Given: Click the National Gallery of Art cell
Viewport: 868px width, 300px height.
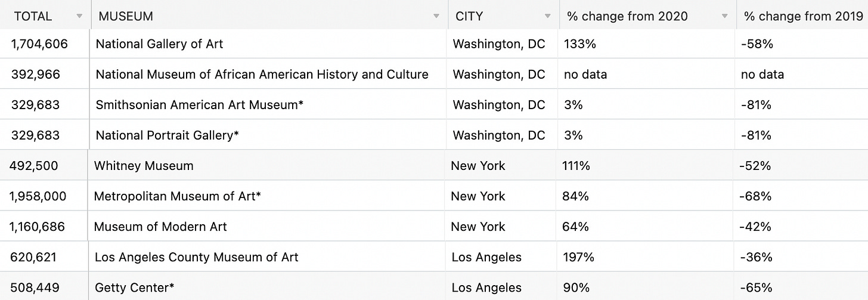Looking at the screenshot, I should pos(268,44).
